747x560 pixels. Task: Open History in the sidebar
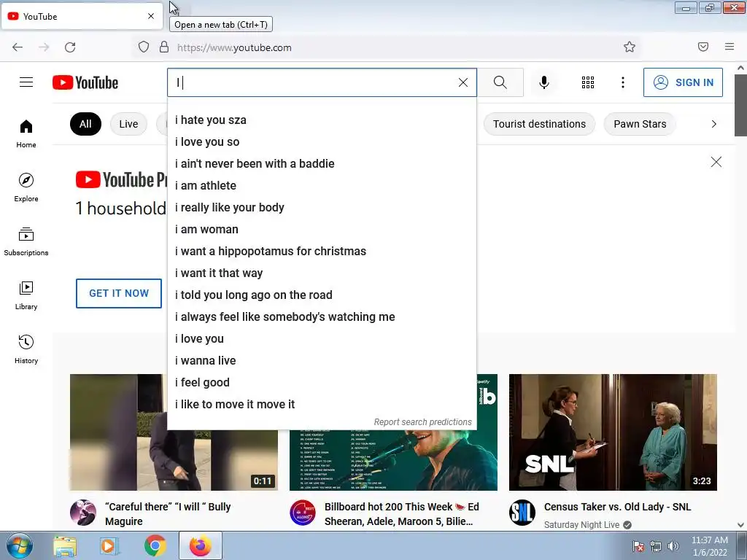26,349
